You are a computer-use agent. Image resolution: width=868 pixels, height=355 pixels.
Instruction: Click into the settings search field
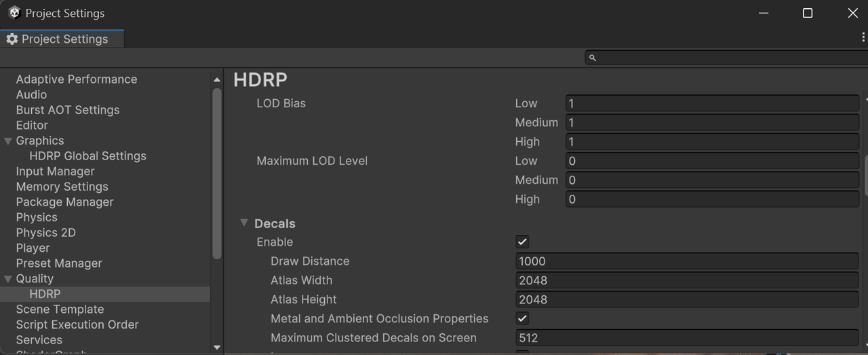pyautogui.click(x=726, y=58)
